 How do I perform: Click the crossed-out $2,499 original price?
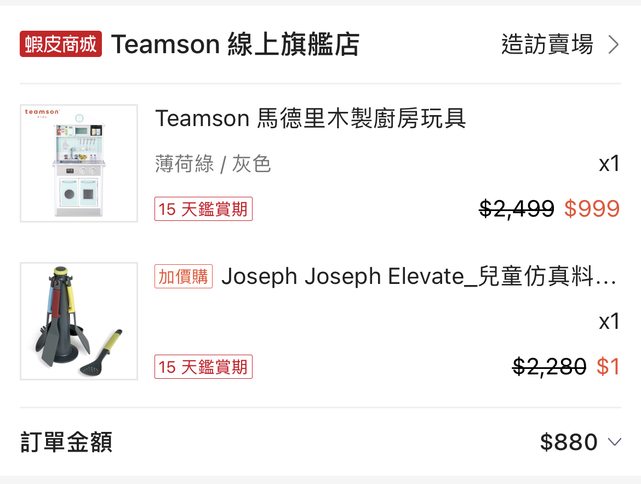516,209
